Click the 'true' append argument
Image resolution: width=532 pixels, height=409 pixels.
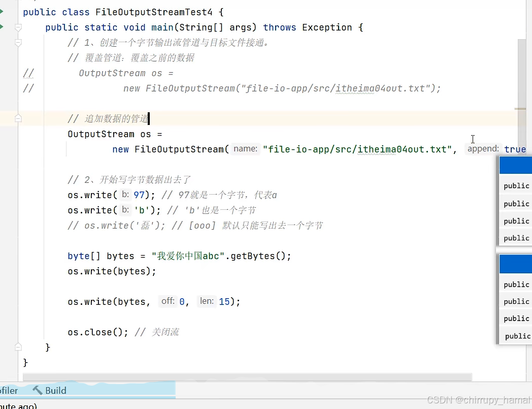click(x=515, y=149)
